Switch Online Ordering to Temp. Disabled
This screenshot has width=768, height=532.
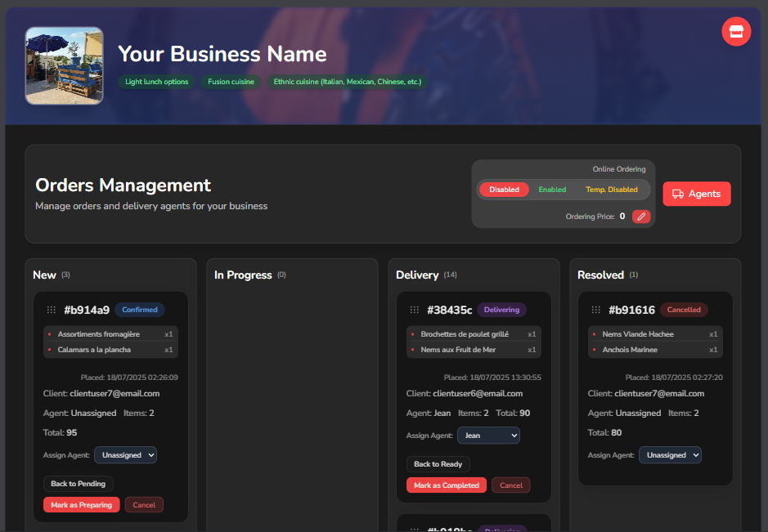611,190
